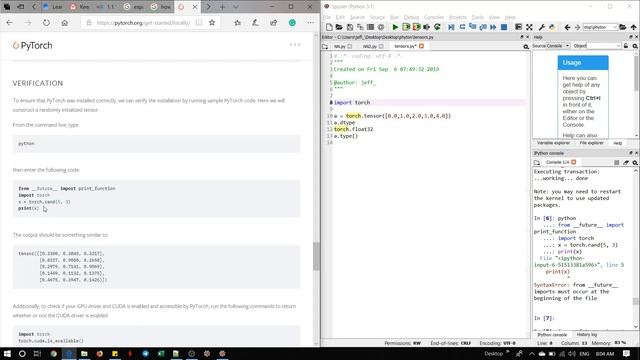
Task: Run current cell and advance to next
Action: pyautogui.click(x=416, y=27)
